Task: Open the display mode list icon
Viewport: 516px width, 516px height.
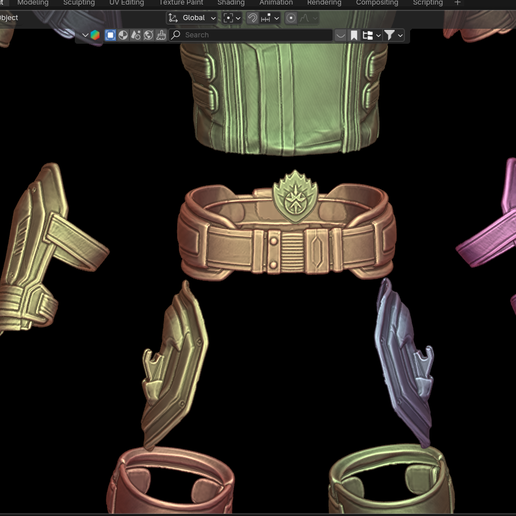Action: pyautogui.click(x=371, y=35)
